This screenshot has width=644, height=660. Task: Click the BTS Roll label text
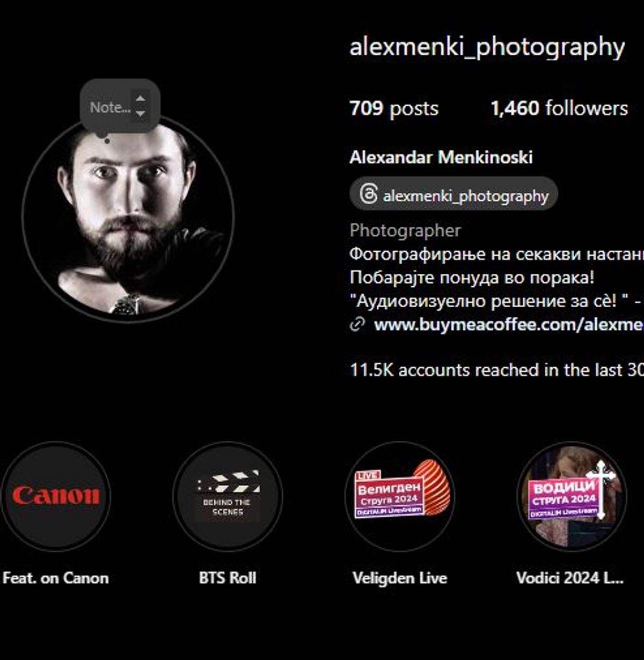pos(228,578)
